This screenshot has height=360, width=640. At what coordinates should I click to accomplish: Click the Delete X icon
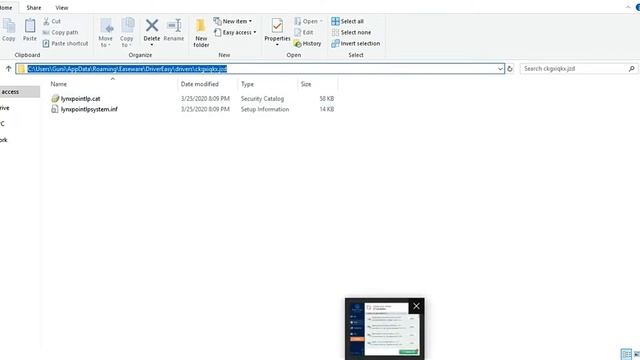coord(152,26)
